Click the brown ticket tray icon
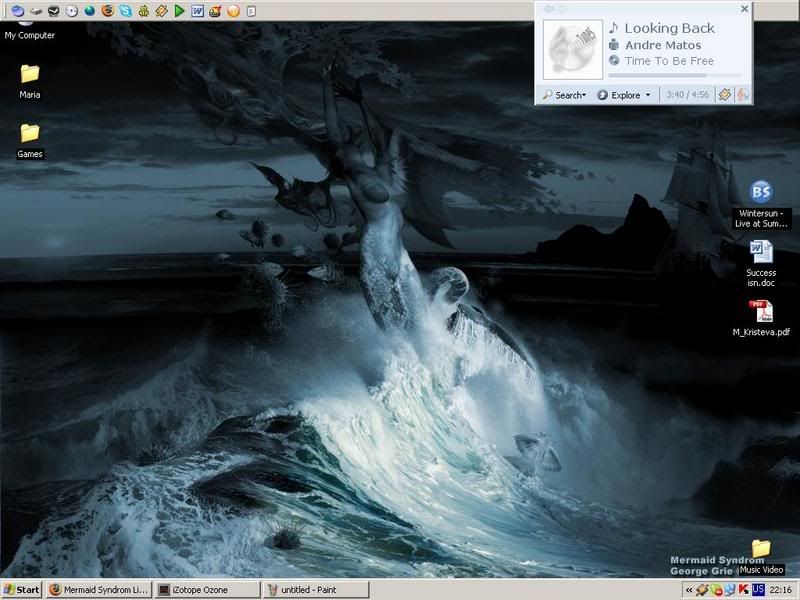Screen dimensions: 800x600 703,590
